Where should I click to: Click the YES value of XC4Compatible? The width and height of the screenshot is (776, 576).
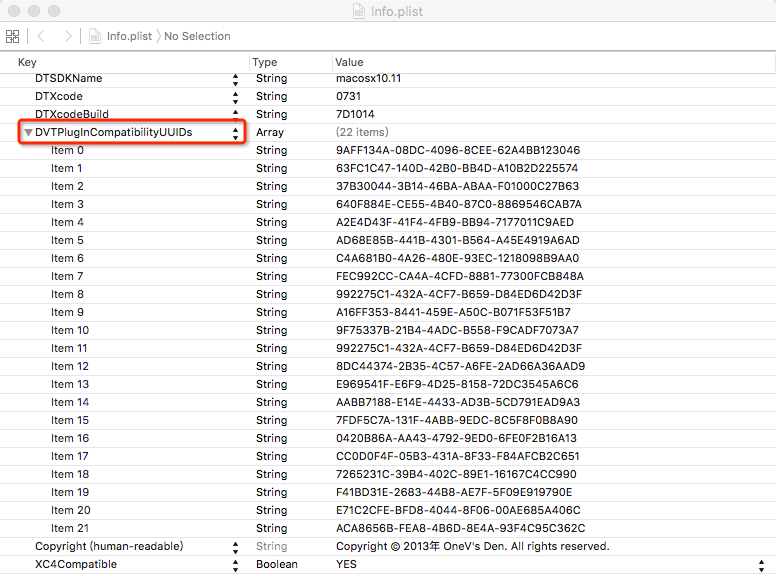(x=346, y=564)
